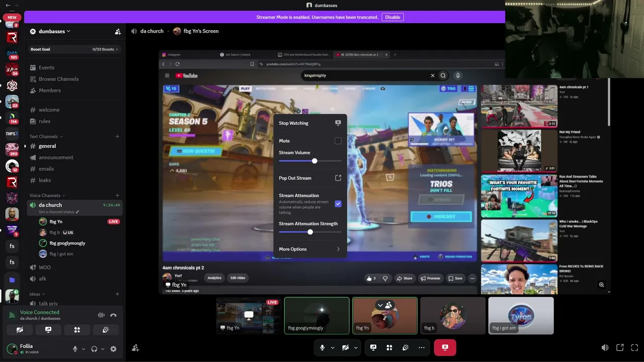Deafen with the headphones icon by Follia
This screenshot has height=362, width=644.
tap(94, 349)
